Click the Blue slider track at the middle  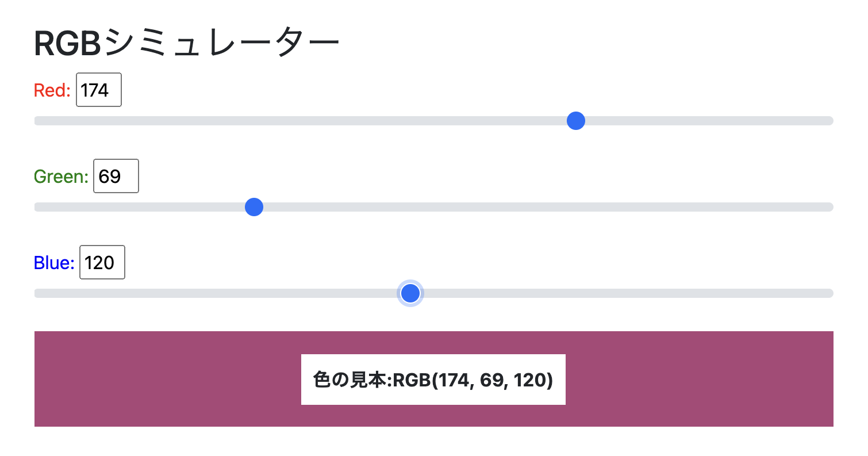pyautogui.click(x=434, y=293)
